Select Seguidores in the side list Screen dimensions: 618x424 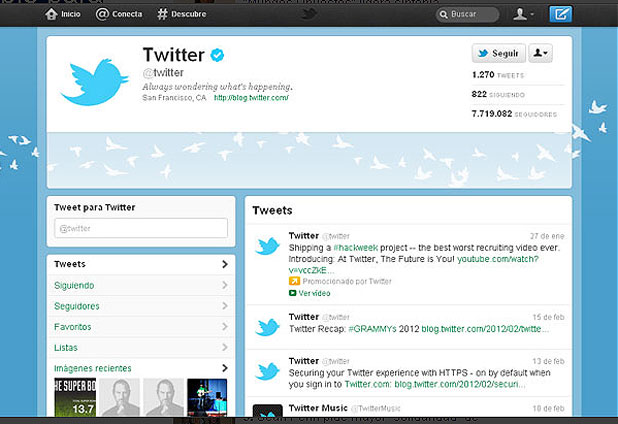141,306
